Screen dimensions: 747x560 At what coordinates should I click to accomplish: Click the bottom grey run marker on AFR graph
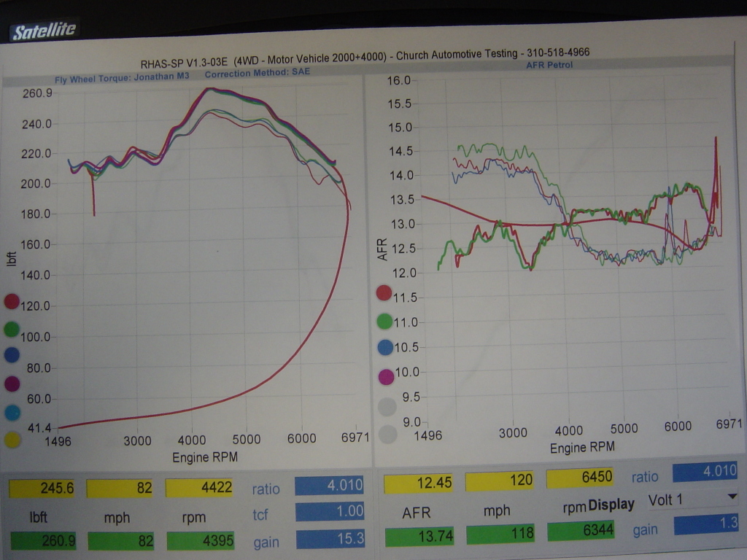[x=387, y=435]
